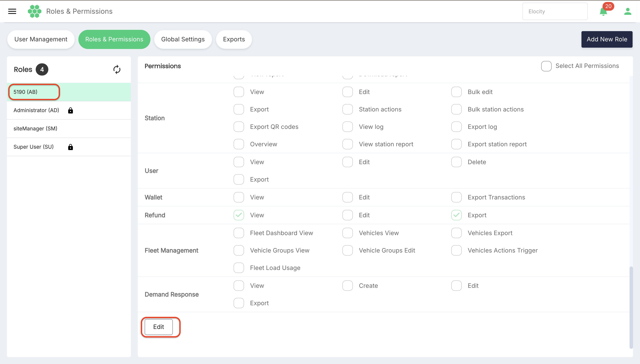Toggle the Station actions checkbox
640x364 pixels.
pyautogui.click(x=348, y=109)
